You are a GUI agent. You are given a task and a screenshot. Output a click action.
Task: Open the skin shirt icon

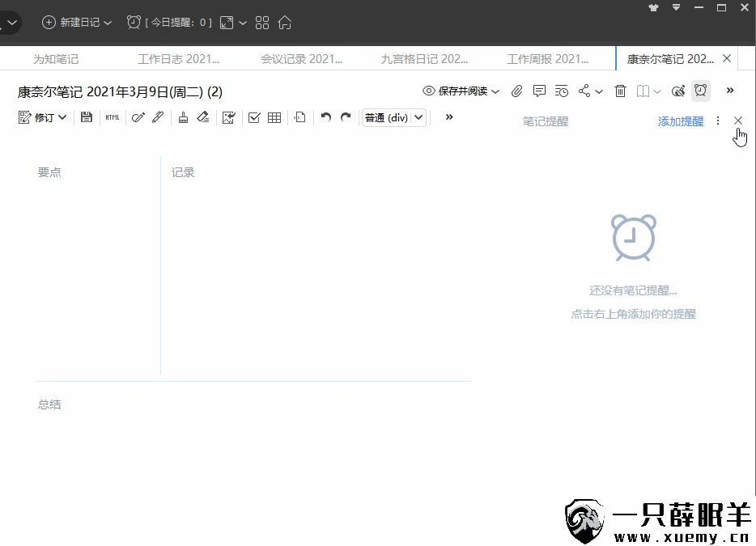click(x=653, y=7)
